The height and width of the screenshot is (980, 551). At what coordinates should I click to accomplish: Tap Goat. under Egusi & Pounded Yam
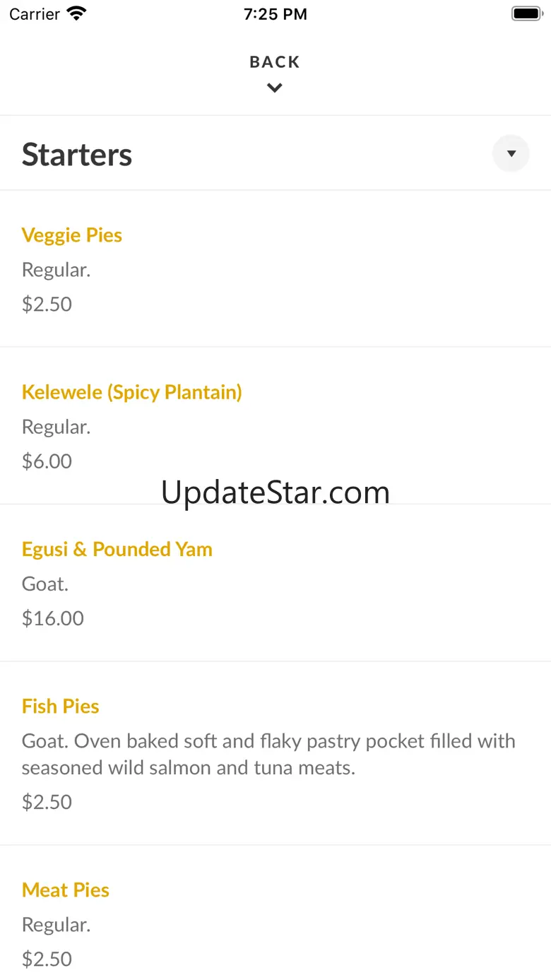coord(45,584)
